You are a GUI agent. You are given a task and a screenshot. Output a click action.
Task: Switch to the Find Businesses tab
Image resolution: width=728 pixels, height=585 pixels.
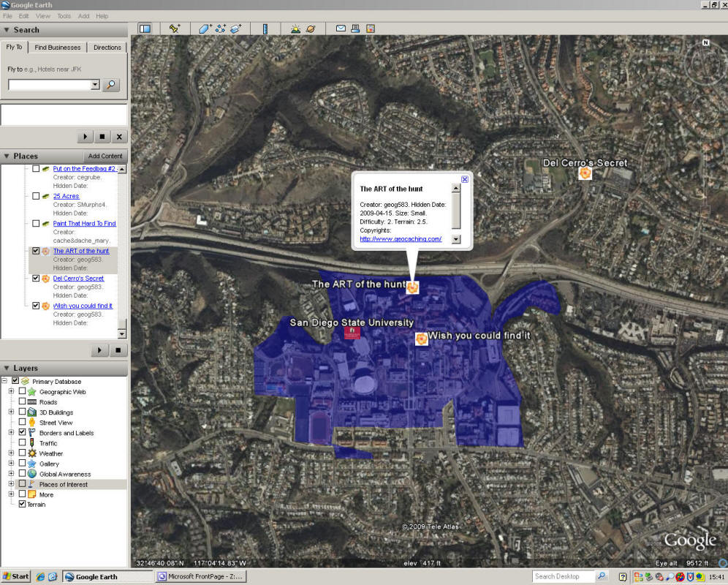pyautogui.click(x=58, y=48)
